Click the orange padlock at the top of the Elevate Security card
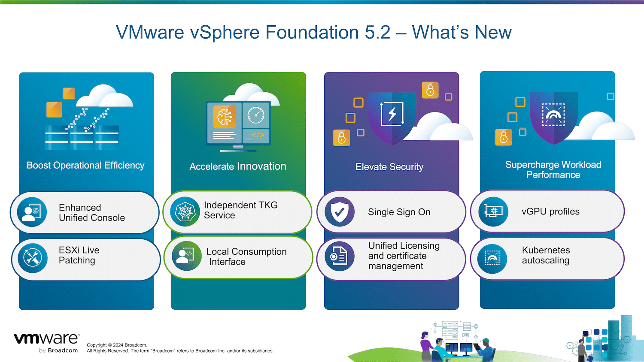The image size is (644, 362). 430,90
